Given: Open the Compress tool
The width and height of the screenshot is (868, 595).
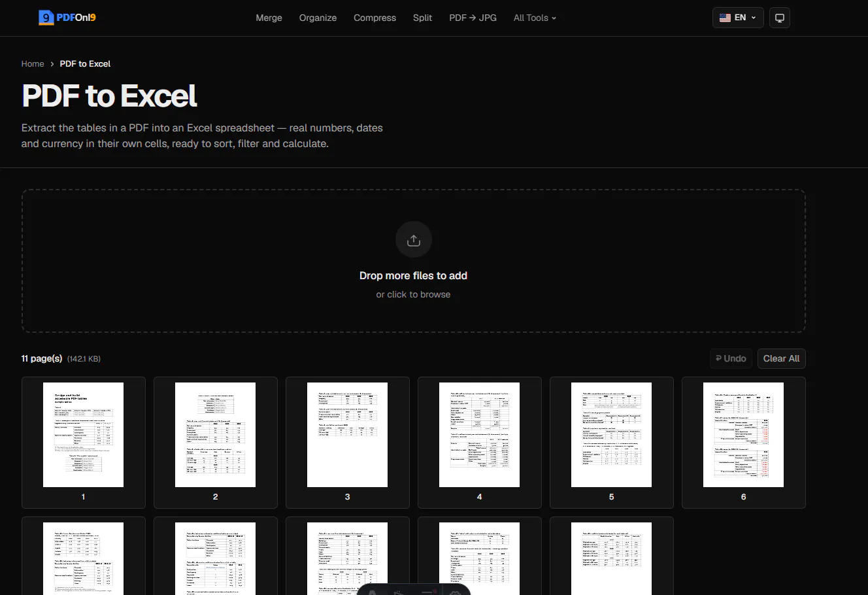Looking at the screenshot, I should [x=375, y=18].
